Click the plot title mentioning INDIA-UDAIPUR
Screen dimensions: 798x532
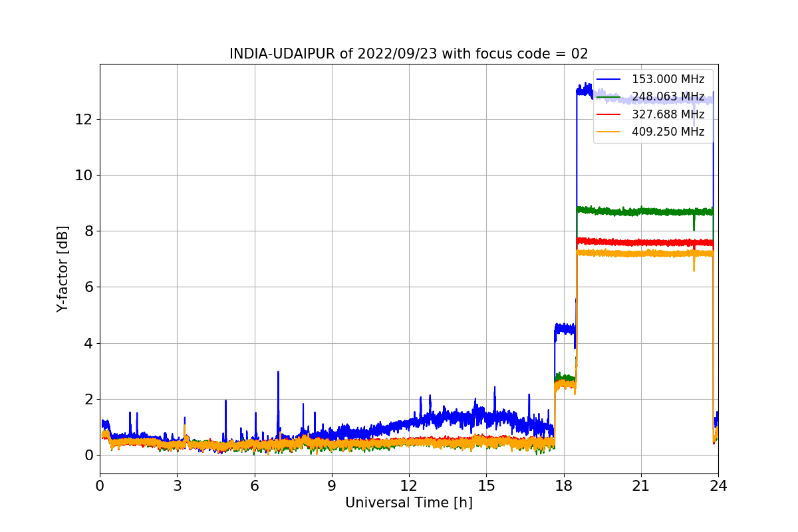click(409, 54)
